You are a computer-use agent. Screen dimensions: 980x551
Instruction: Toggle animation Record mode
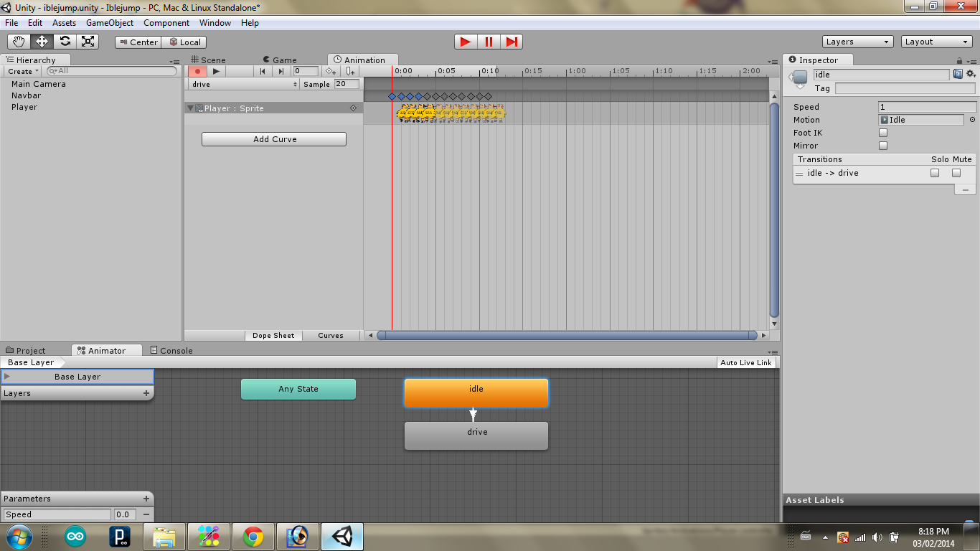pyautogui.click(x=197, y=71)
